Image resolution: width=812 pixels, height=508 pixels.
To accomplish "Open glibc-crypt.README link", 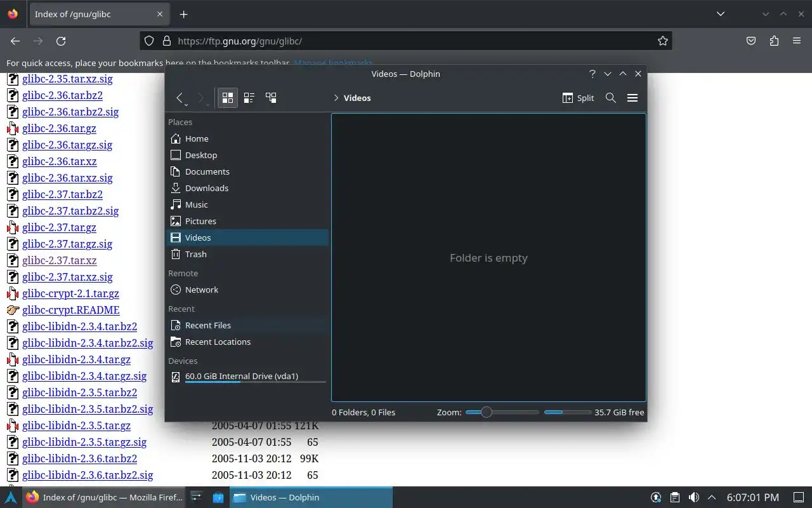I will [71, 310].
